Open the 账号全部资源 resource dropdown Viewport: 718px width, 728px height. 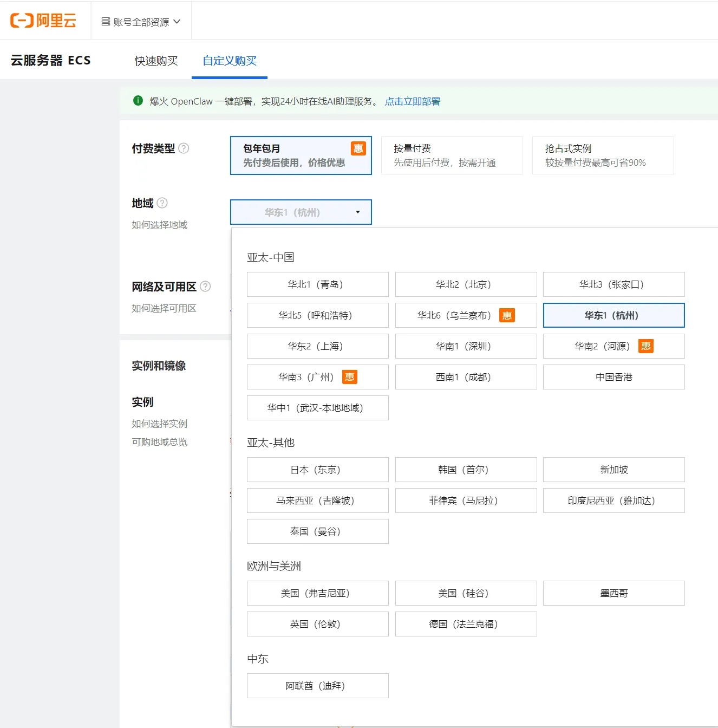[x=141, y=22]
